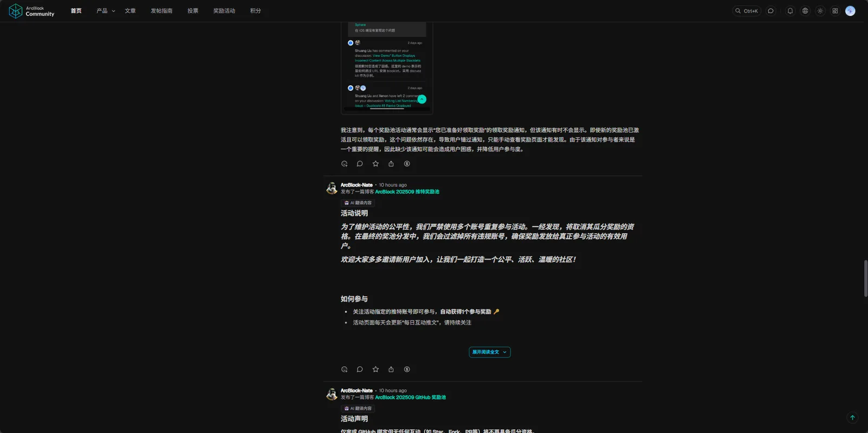This screenshot has width=868, height=433.
Task: Share the 推特奖励池 post
Action: tap(391, 370)
